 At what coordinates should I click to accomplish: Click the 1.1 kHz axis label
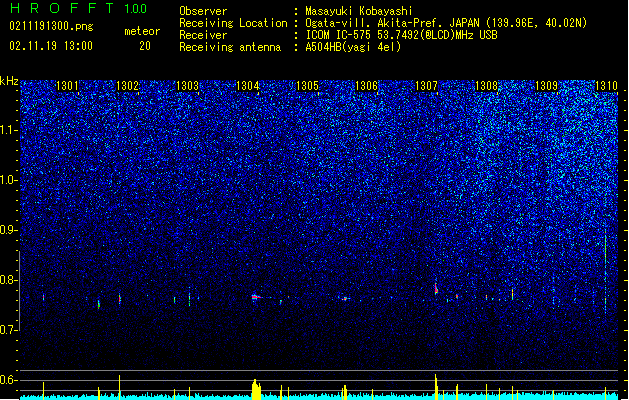pos(9,130)
